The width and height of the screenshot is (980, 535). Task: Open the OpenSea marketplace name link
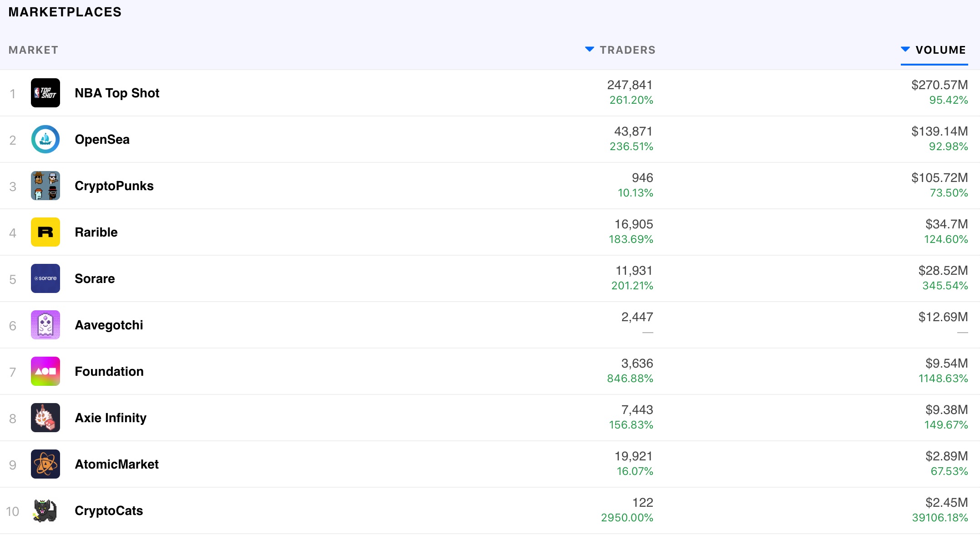(102, 139)
